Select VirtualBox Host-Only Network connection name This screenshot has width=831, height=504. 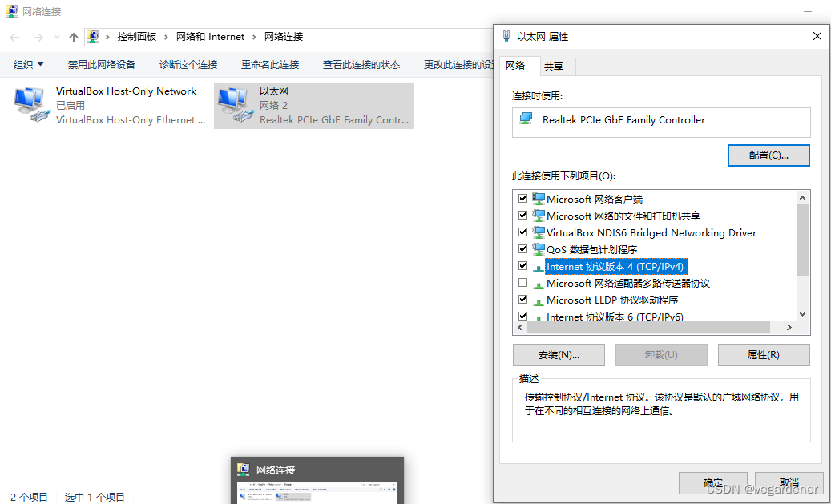tap(126, 91)
